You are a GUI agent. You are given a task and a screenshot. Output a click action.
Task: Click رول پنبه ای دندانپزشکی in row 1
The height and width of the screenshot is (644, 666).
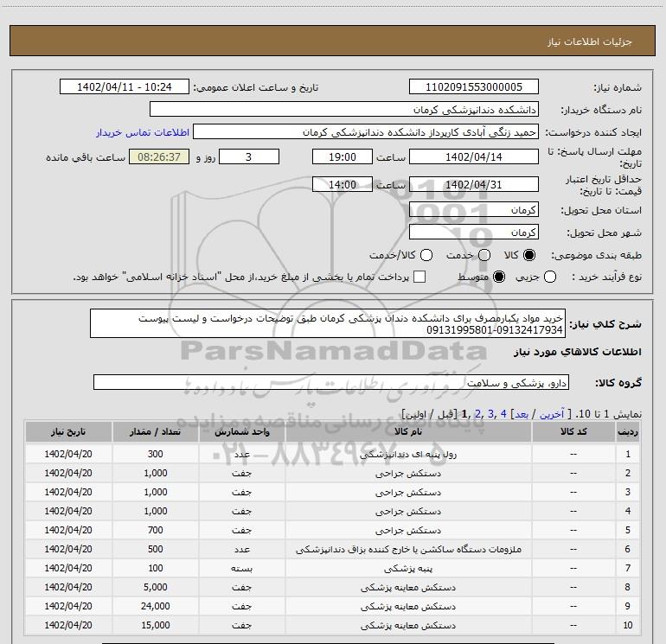[408, 454]
